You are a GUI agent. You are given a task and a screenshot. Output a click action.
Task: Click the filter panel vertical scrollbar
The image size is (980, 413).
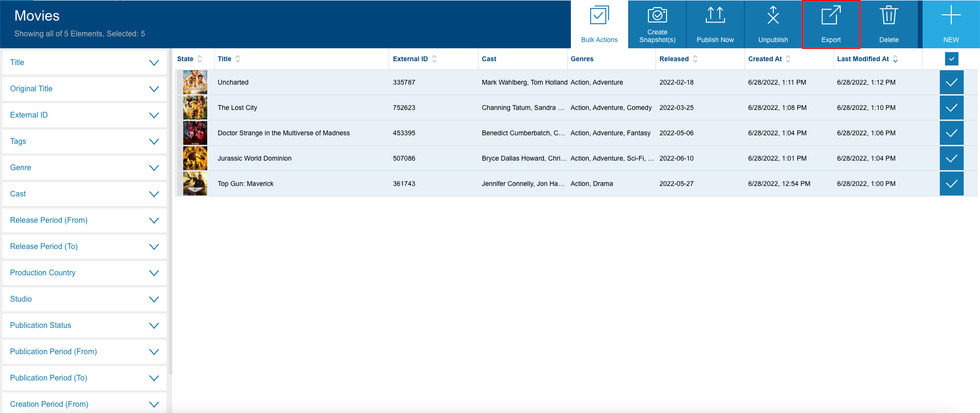[170, 210]
